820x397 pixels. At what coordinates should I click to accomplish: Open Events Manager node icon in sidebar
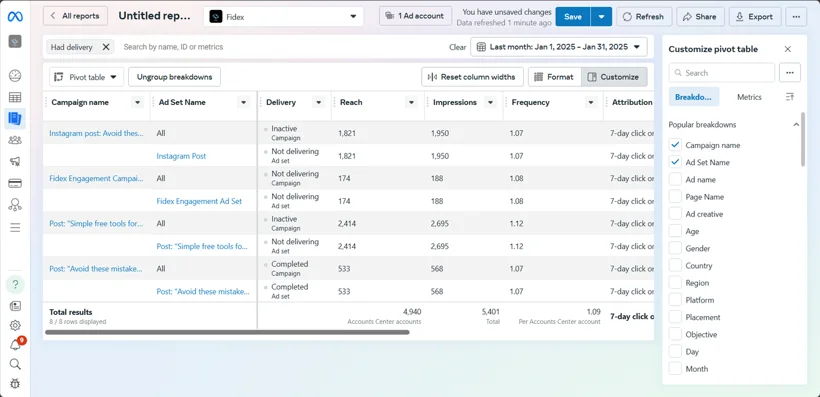15,205
